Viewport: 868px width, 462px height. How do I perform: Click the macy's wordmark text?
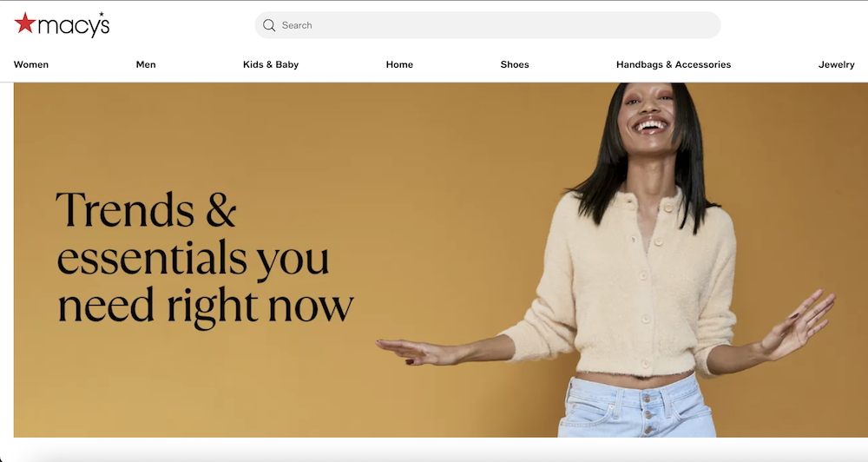click(x=73, y=25)
